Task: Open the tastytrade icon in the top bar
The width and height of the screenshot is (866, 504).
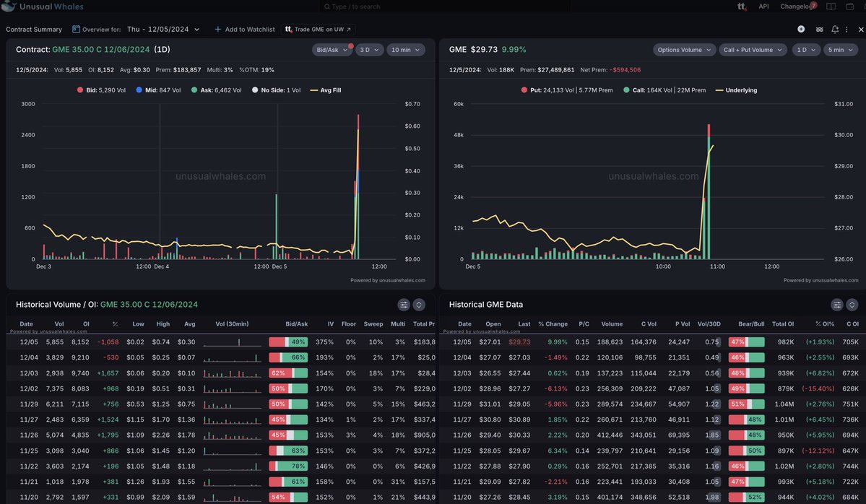Action: point(741,6)
